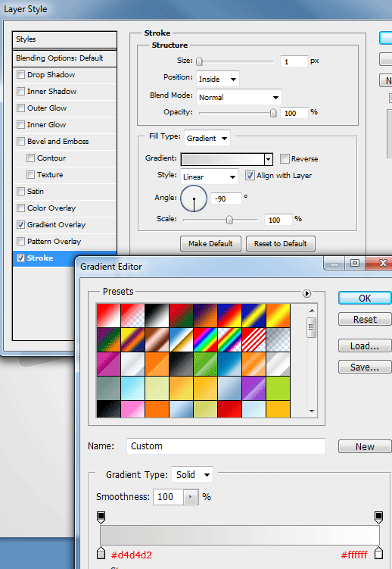The height and width of the screenshot is (569, 392).
Task: Click the gradient preview bar in Stroke
Action: (x=222, y=159)
